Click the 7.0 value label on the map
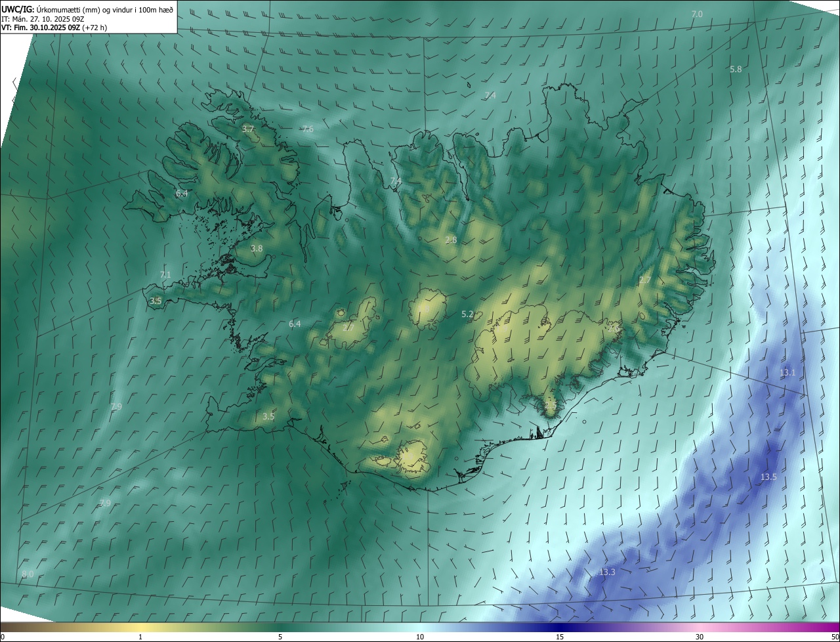This screenshot has width=840, height=642. point(697,14)
